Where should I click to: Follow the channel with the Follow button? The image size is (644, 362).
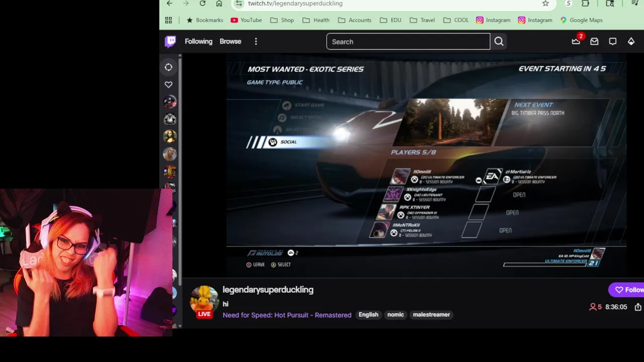[627, 290]
